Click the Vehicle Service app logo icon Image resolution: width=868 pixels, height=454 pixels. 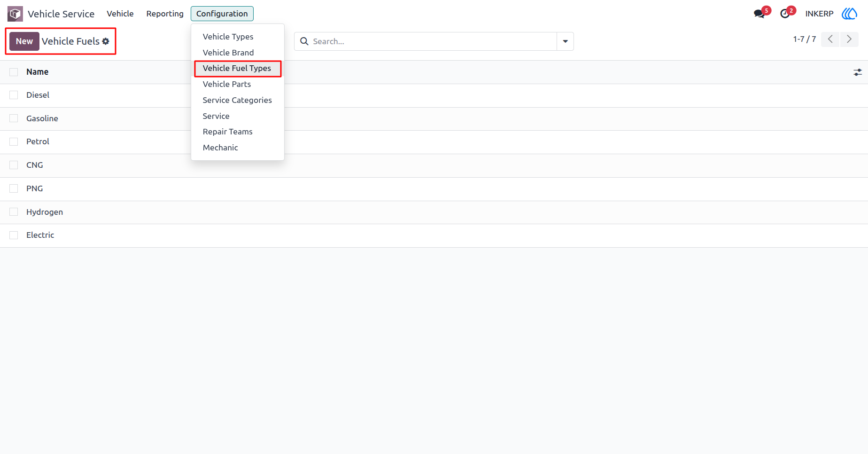coord(15,14)
